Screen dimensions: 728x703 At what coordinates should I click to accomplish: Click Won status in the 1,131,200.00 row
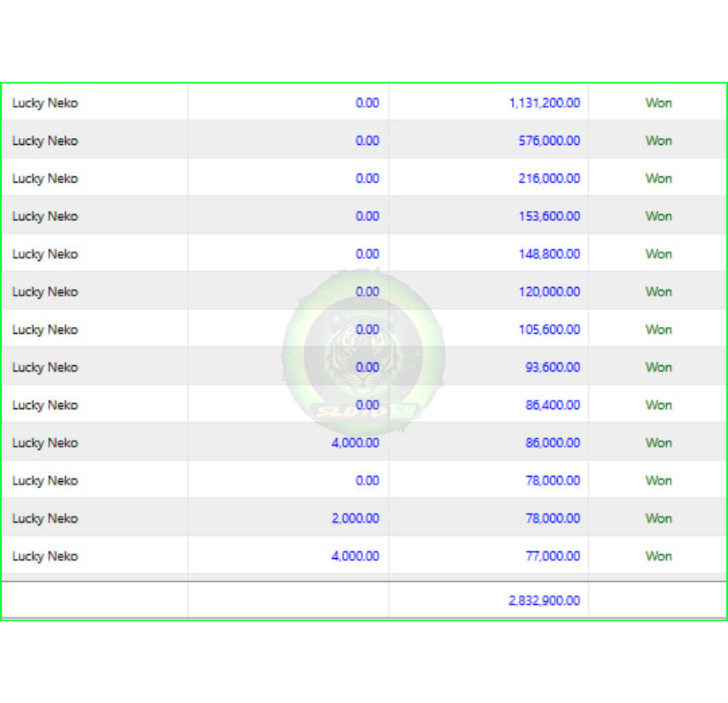tap(659, 102)
